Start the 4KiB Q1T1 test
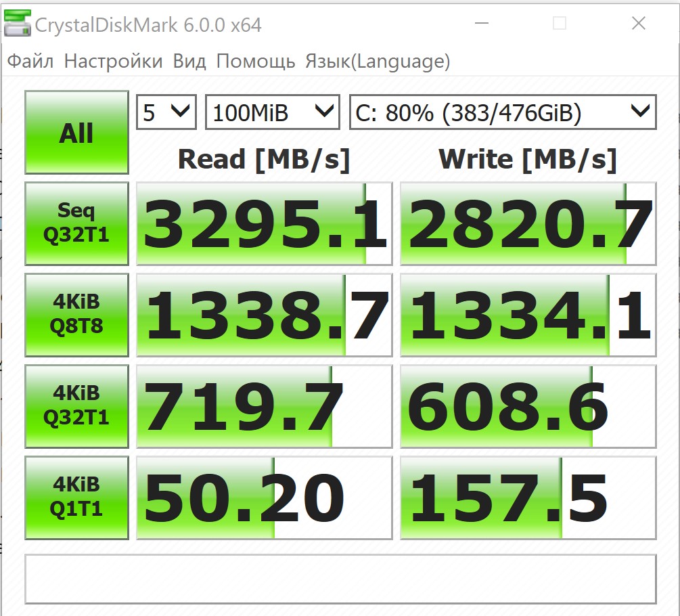680x616 pixels. 76,498
